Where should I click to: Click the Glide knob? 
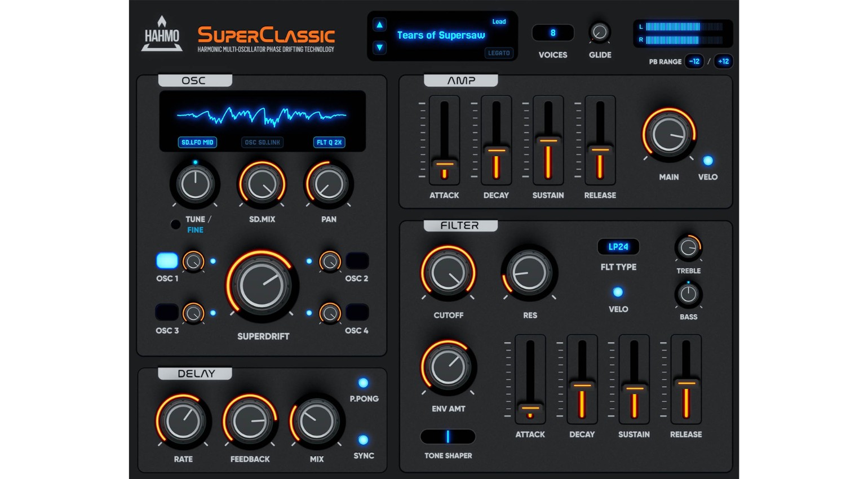(x=600, y=33)
